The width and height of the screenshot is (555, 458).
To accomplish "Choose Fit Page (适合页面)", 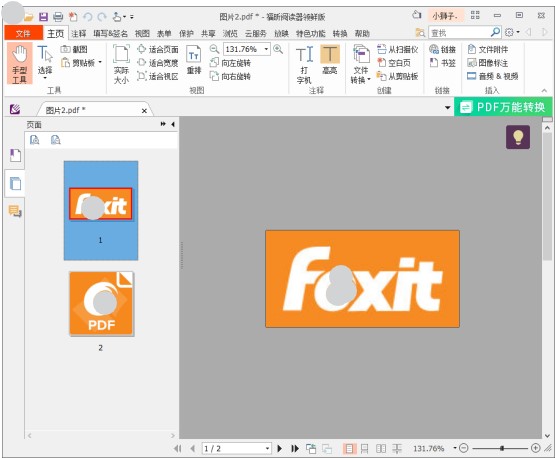I will 158,49.
